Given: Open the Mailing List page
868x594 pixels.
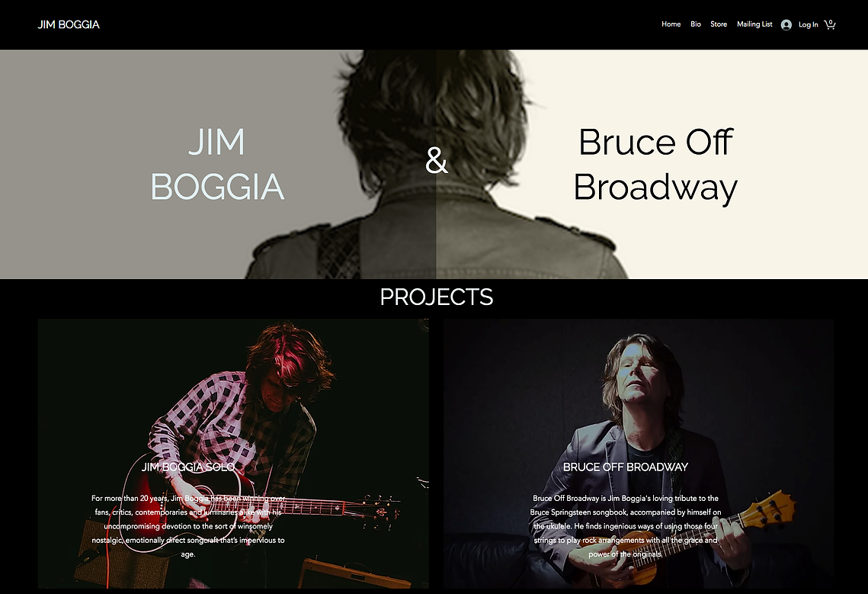Looking at the screenshot, I should point(754,24).
